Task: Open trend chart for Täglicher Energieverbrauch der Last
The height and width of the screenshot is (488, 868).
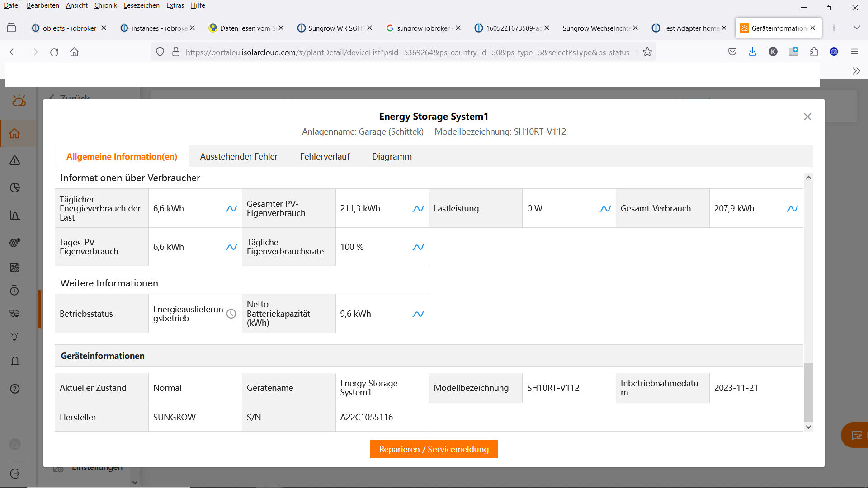Action: point(231,209)
